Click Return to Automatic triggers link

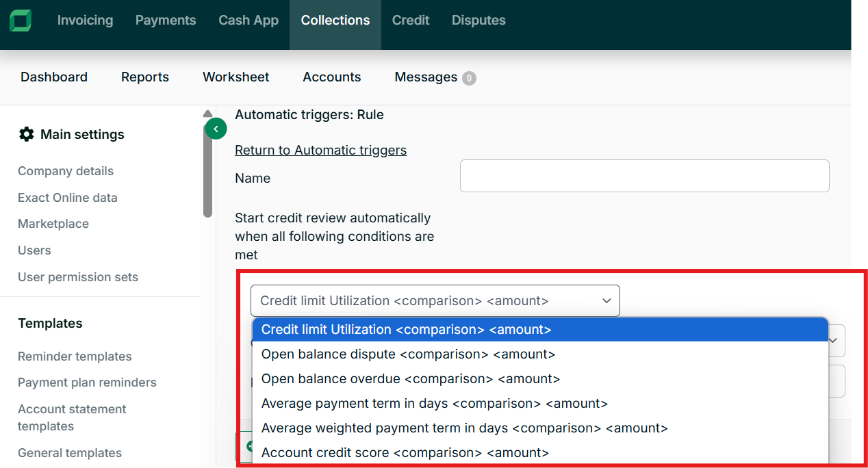click(x=320, y=150)
